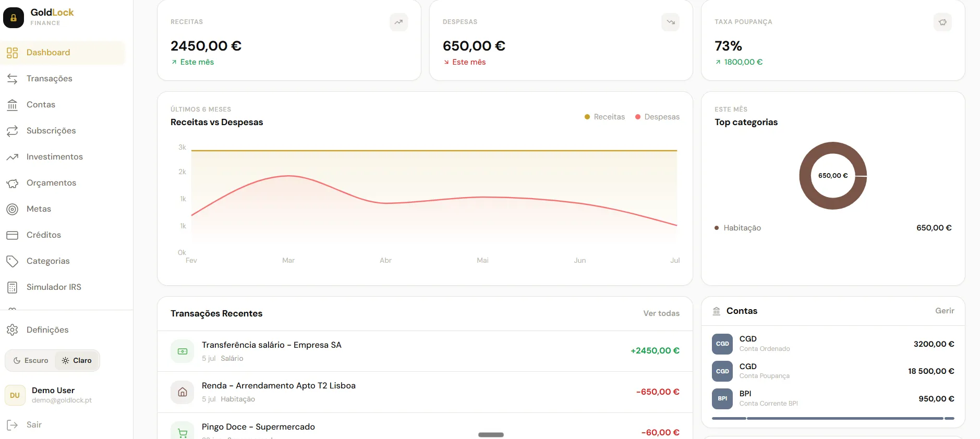Image resolution: width=980 pixels, height=439 pixels.
Task: Click the Habitação brown legend dot
Action: (x=717, y=228)
